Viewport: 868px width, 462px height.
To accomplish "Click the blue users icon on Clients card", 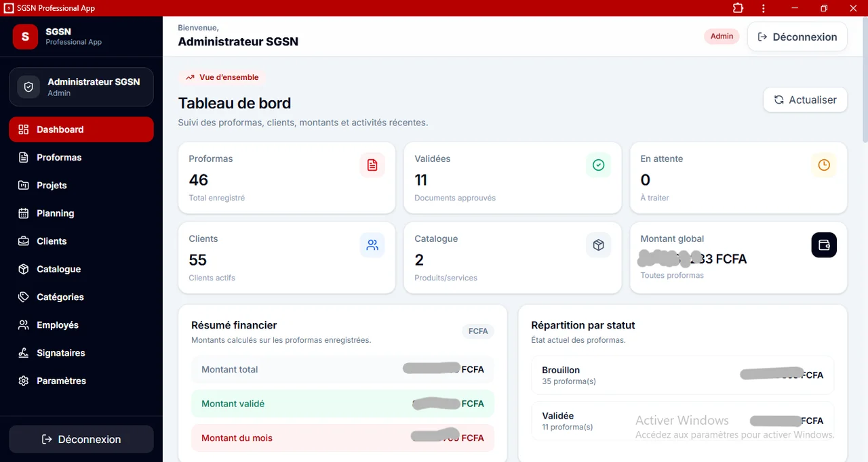I will [x=372, y=245].
